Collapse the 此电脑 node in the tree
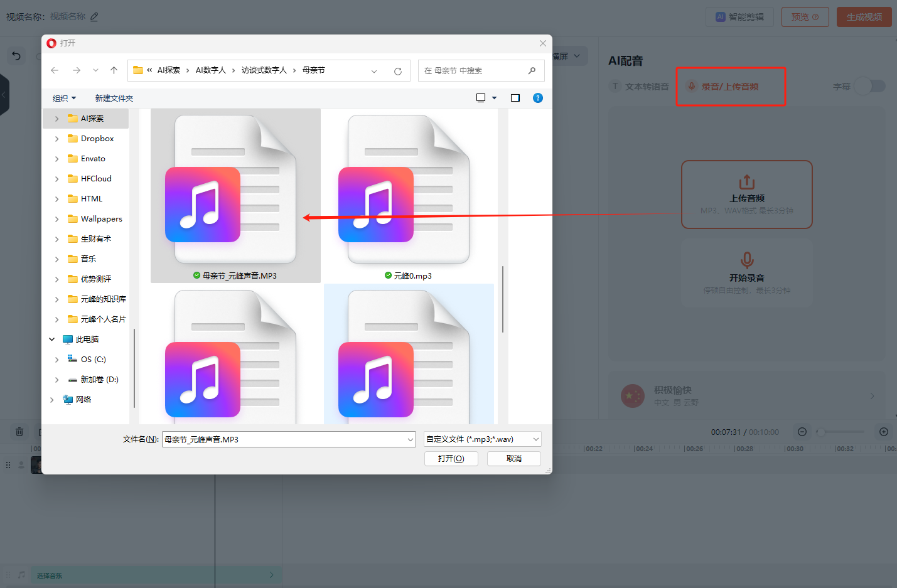Viewport: 897px width, 588px height. [x=51, y=339]
